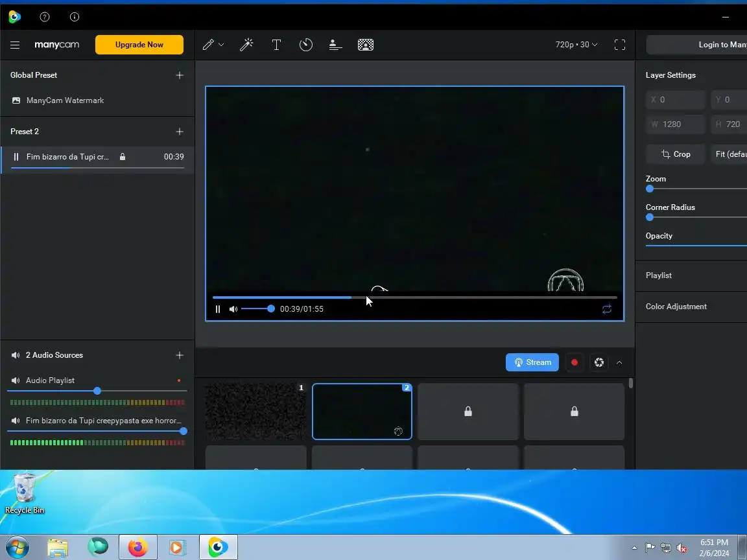Expand the Playlist section

[x=691, y=275]
